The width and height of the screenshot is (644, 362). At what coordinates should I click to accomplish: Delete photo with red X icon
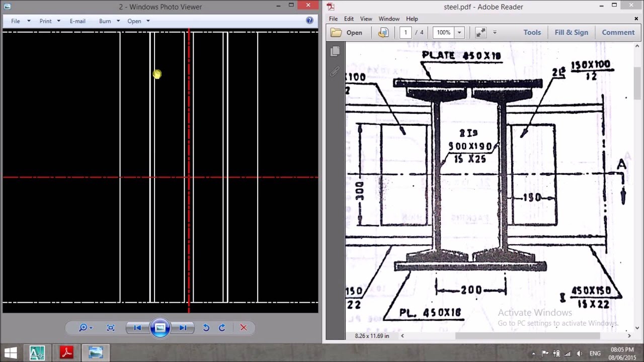pos(244,328)
